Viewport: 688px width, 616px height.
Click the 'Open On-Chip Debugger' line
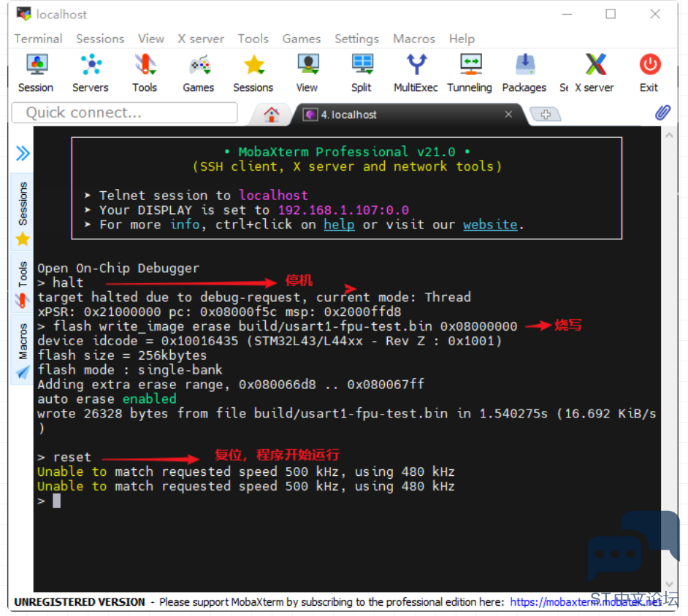[118, 268]
